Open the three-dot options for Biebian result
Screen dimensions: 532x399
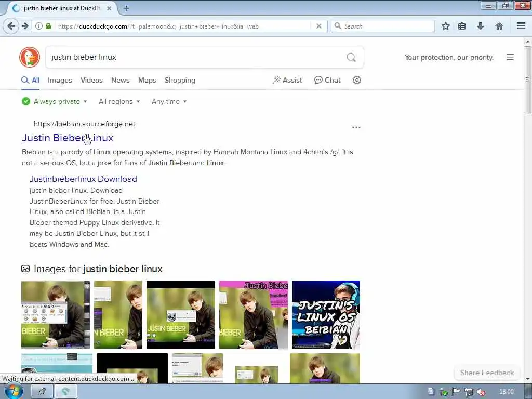(356, 127)
